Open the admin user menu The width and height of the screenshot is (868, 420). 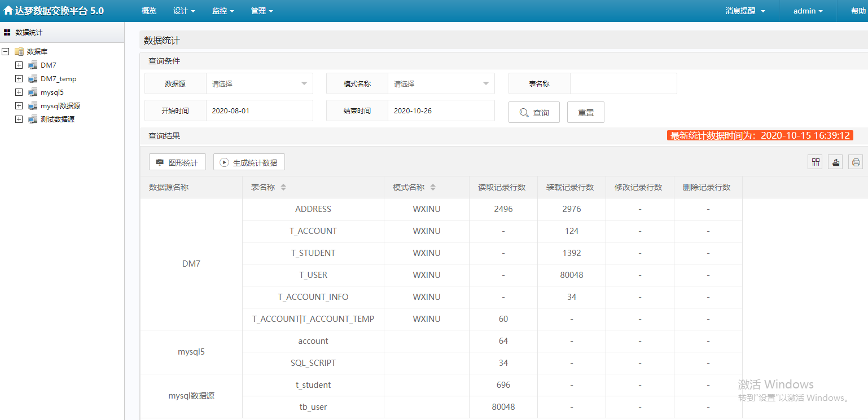coord(808,11)
